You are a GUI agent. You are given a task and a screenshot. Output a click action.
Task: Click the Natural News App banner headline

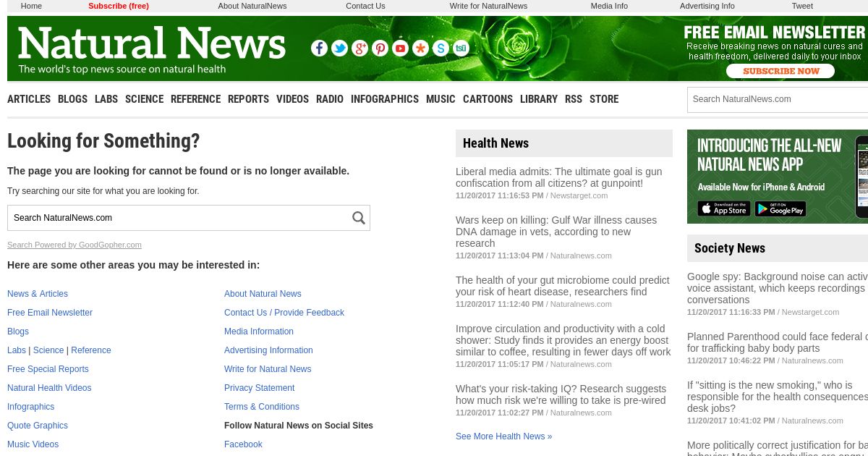click(x=770, y=155)
